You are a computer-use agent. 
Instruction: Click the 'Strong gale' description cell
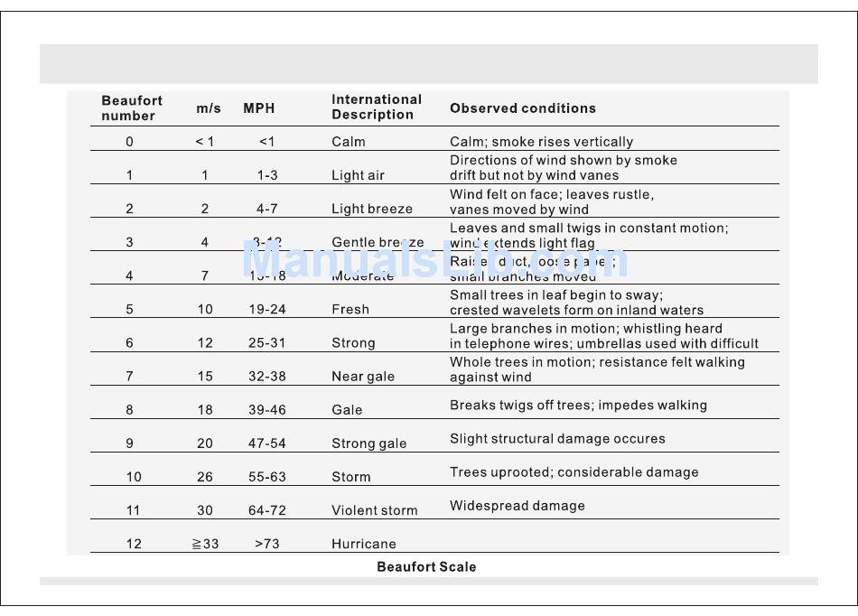(369, 443)
